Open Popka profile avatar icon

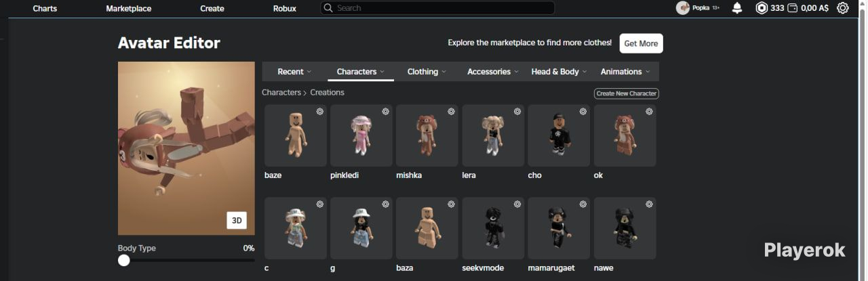pos(683,8)
